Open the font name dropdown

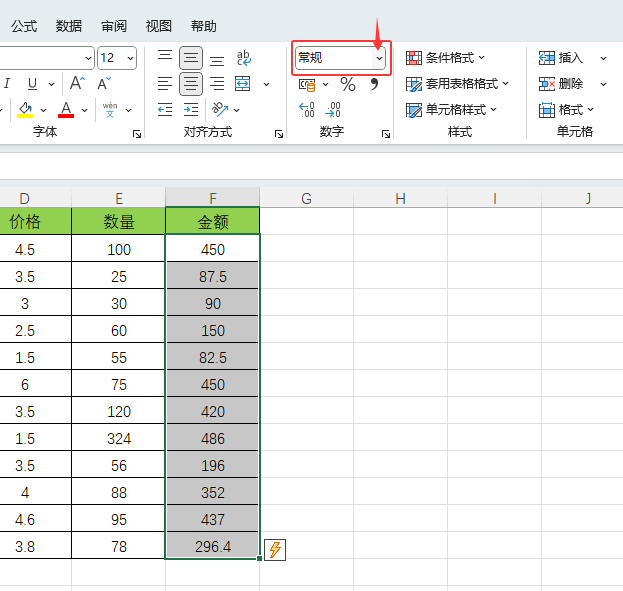click(x=88, y=58)
